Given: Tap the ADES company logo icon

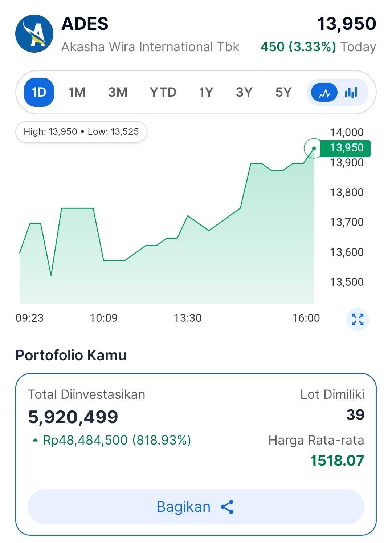Looking at the screenshot, I should [x=34, y=34].
